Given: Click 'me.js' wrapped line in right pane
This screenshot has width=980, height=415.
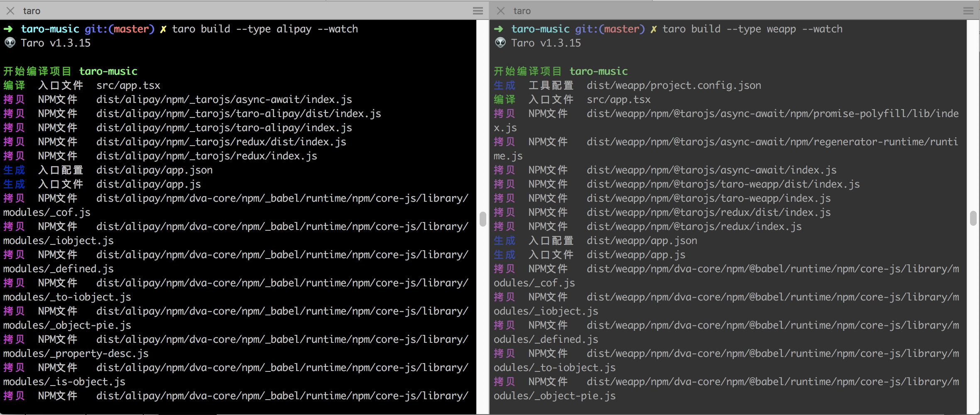Looking at the screenshot, I should (508, 156).
